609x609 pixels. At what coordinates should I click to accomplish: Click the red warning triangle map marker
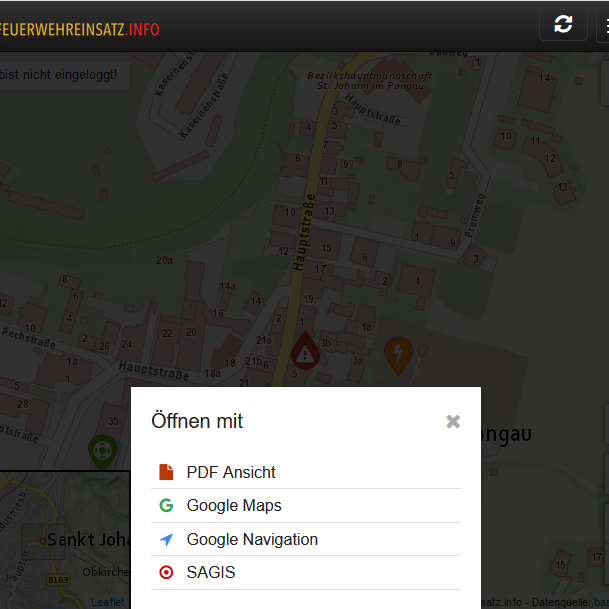(305, 352)
